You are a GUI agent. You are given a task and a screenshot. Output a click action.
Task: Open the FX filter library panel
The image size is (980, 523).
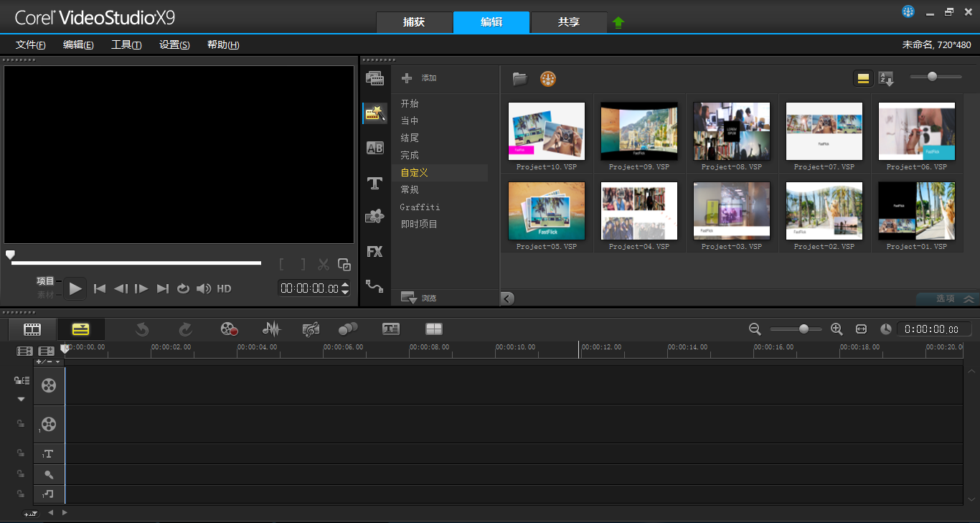[x=374, y=252]
